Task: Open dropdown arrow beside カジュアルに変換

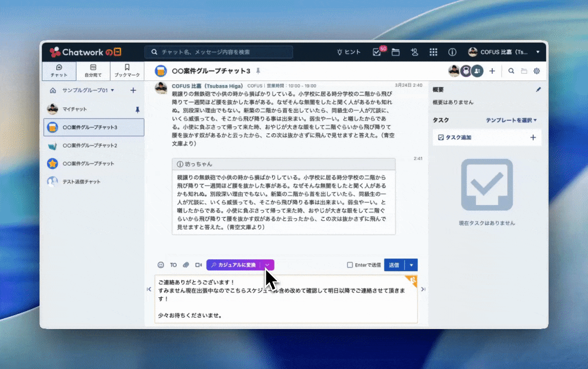Action: (267, 264)
